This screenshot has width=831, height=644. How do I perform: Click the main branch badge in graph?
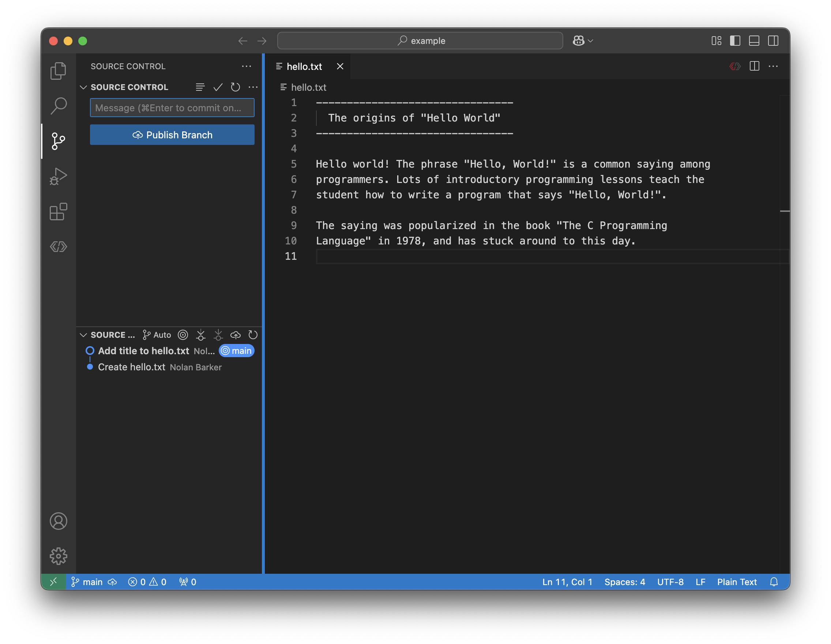[x=237, y=351]
